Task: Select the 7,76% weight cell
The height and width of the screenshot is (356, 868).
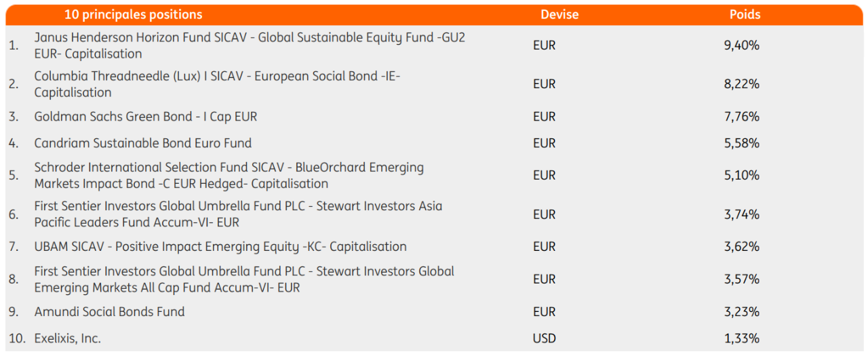Action: 742,117
